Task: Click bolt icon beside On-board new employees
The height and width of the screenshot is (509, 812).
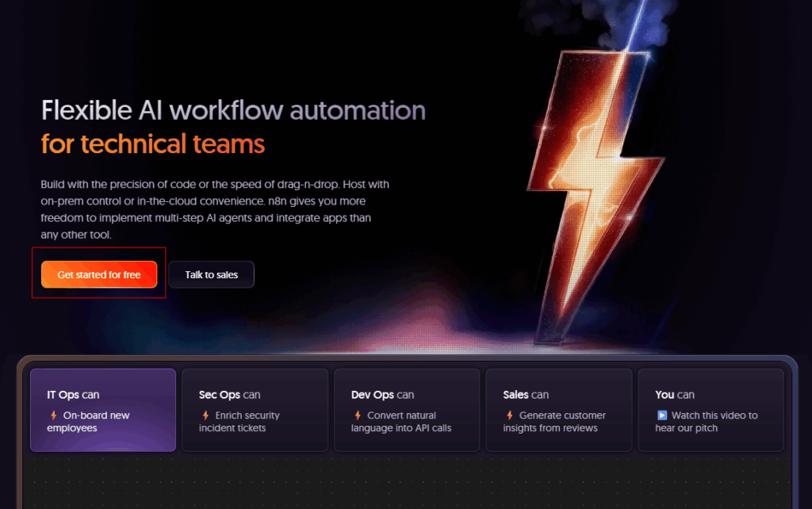Action: point(53,415)
